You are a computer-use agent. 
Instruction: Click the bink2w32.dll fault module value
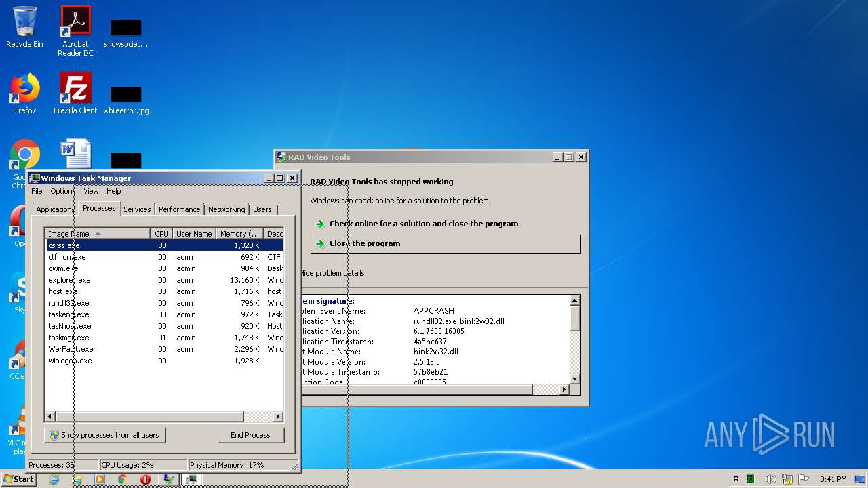pyautogui.click(x=436, y=352)
